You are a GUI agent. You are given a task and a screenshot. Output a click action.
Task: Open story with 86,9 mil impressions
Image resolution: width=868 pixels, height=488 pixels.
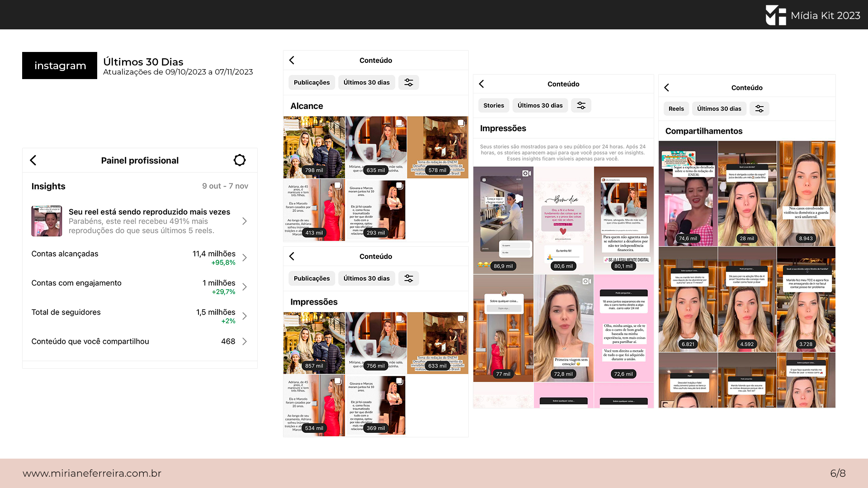pyautogui.click(x=503, y=220)
